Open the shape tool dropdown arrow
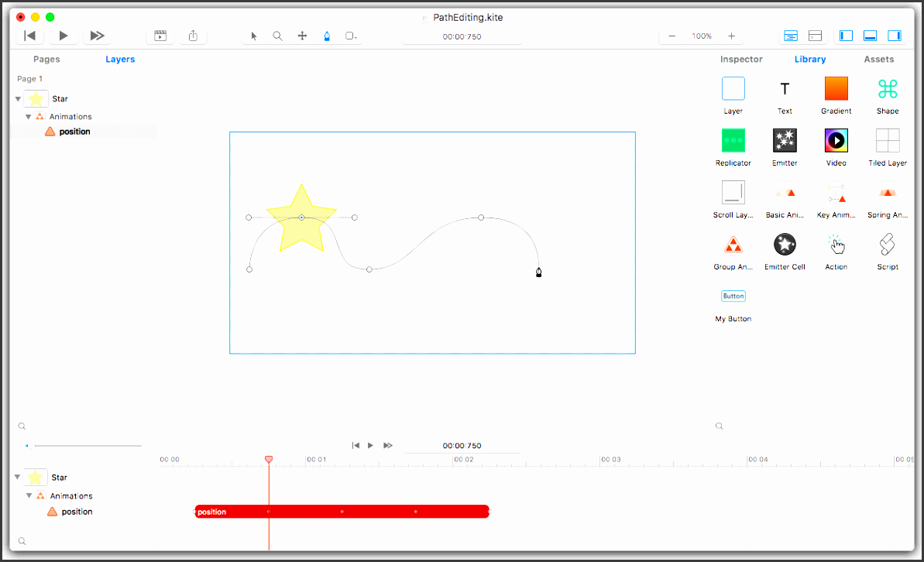Screen dimensions: 924x562 tap(357, 37)
